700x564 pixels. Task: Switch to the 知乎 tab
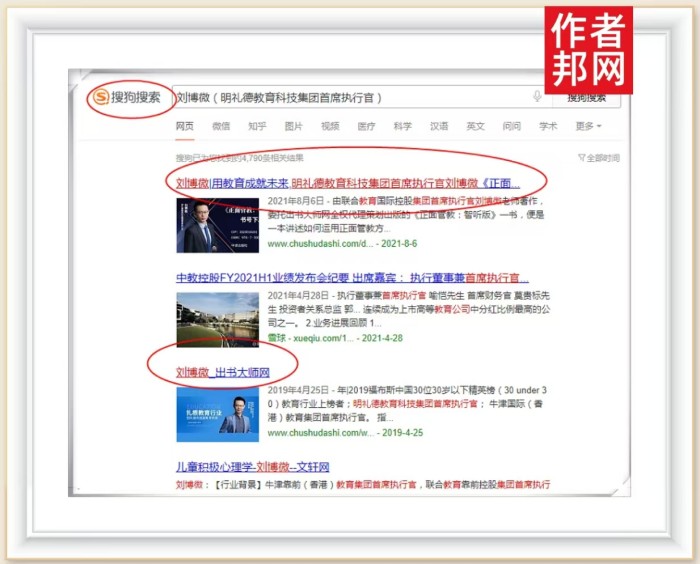257,127
